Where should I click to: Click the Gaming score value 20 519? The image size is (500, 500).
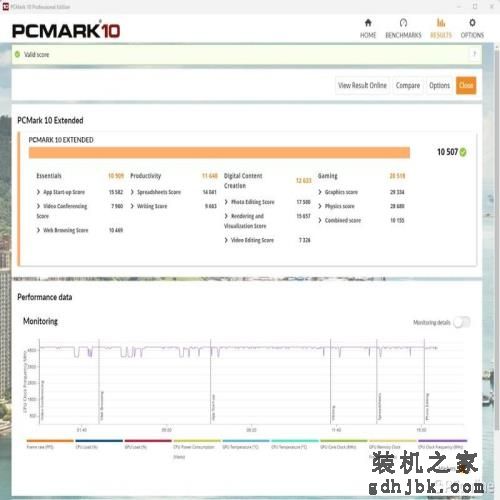397,176
